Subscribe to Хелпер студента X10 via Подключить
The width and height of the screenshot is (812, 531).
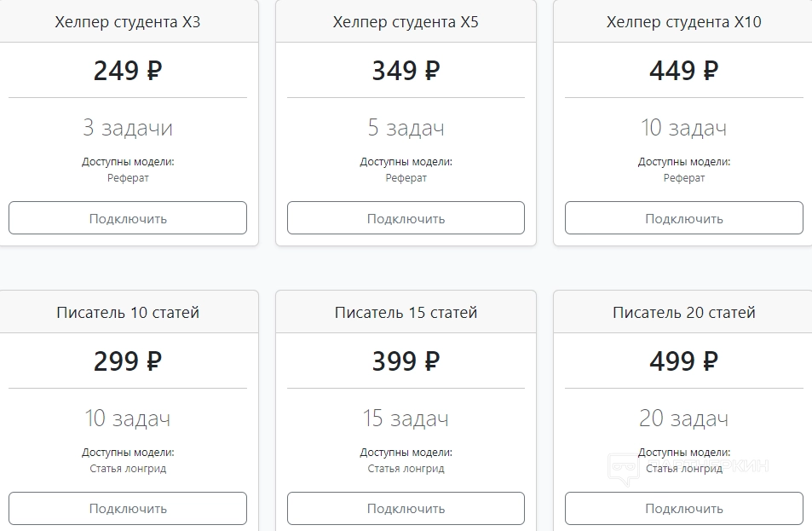pos(683,218)
